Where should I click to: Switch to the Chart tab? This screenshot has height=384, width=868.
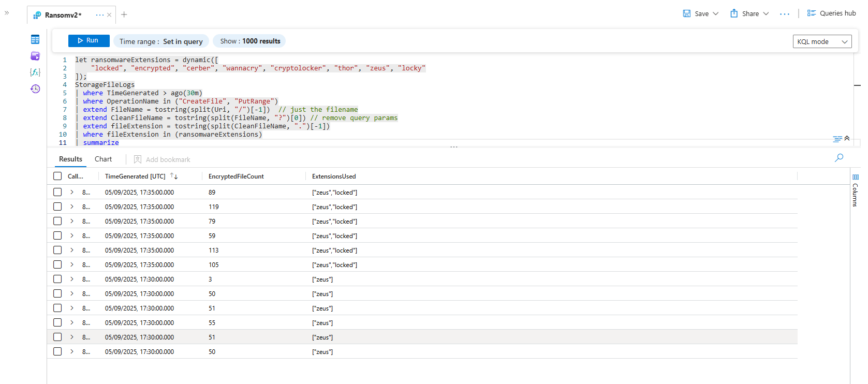coord(103,159)
